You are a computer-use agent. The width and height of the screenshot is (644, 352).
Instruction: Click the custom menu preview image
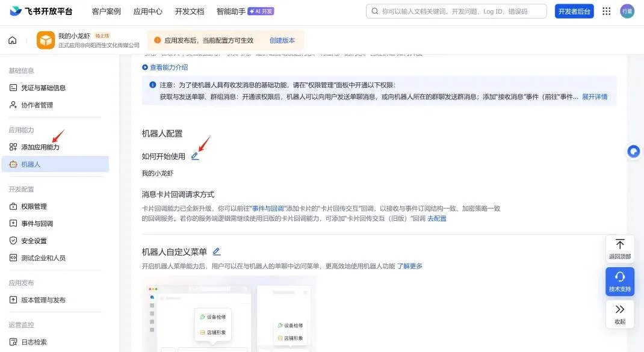click(229, 314)
